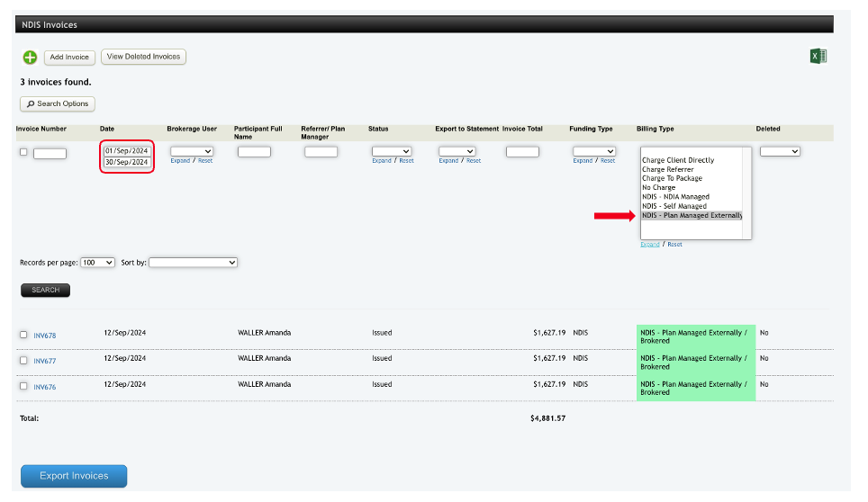The image size is (868, 502).
Task: Choose NDIS - Self Managed billing type
Action: click(674, 206)
